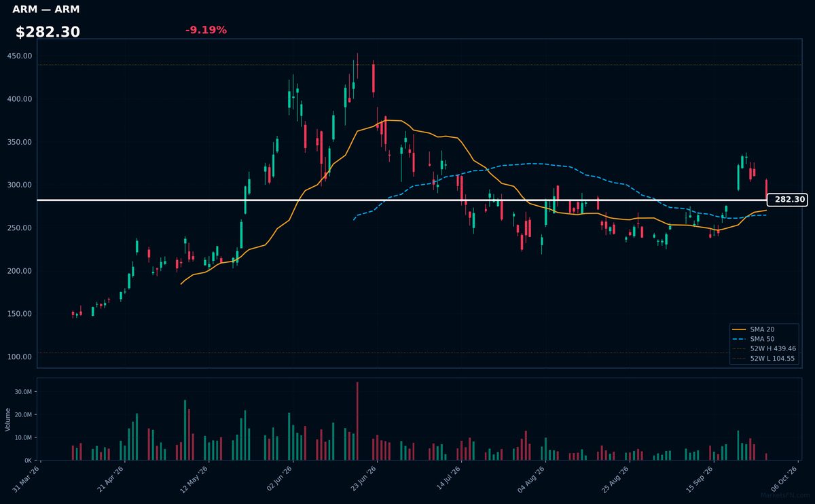Click the last red candlestick near 282.30

point(766,190)
